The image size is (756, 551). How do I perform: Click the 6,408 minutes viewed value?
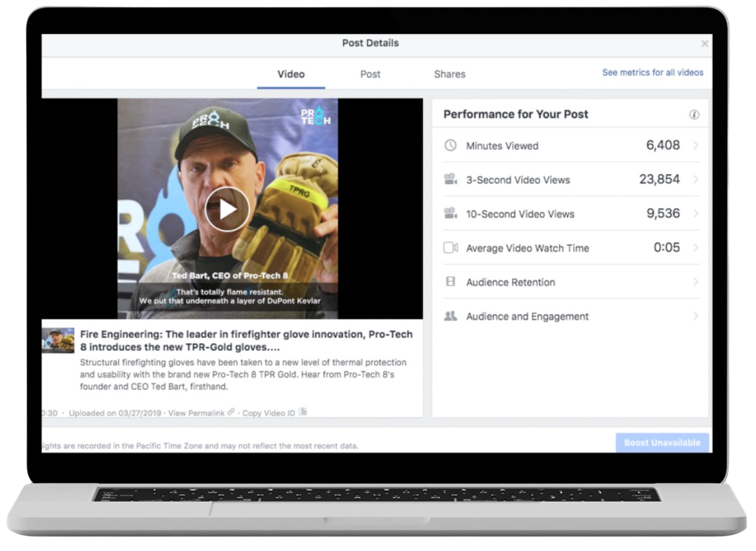tap(663, 145)
